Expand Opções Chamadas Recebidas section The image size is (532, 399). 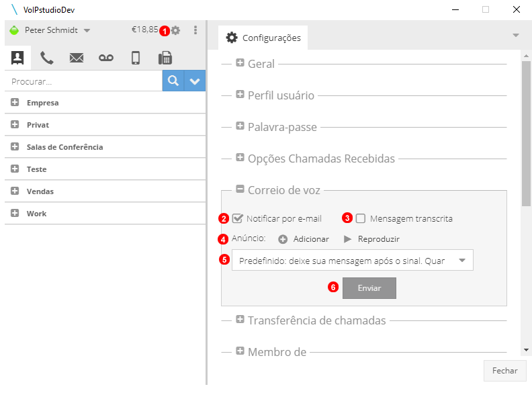coord(240,157)
